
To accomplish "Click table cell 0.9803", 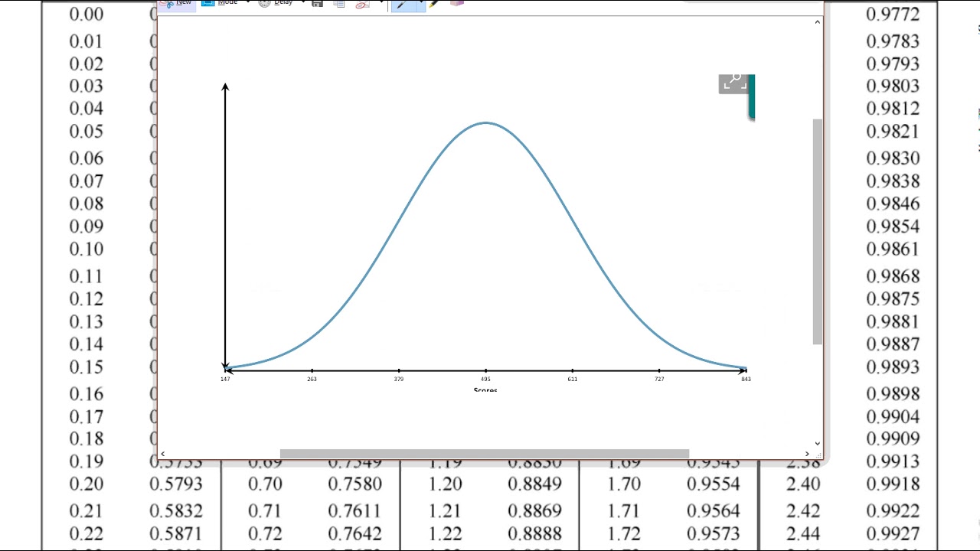I will [892, 86].
